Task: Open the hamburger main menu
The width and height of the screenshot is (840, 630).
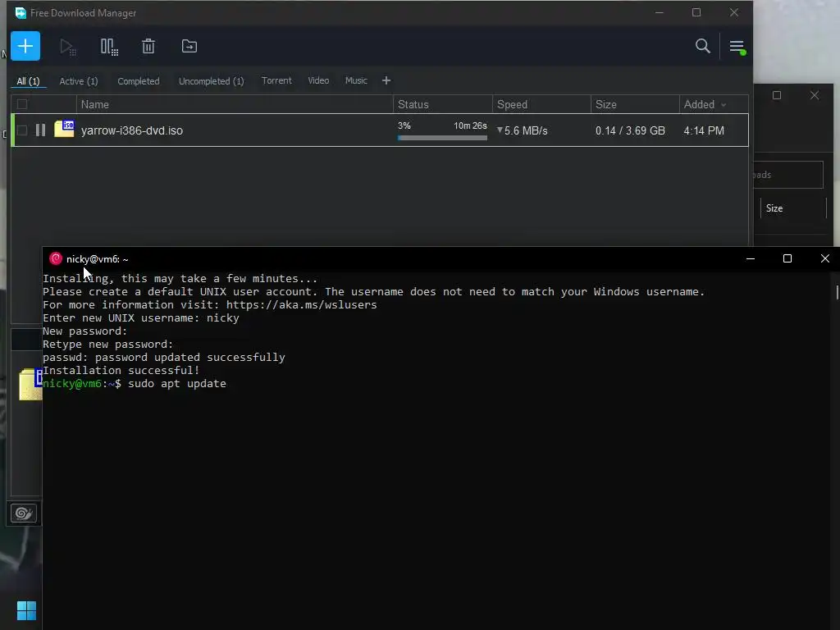Action: 737,47
